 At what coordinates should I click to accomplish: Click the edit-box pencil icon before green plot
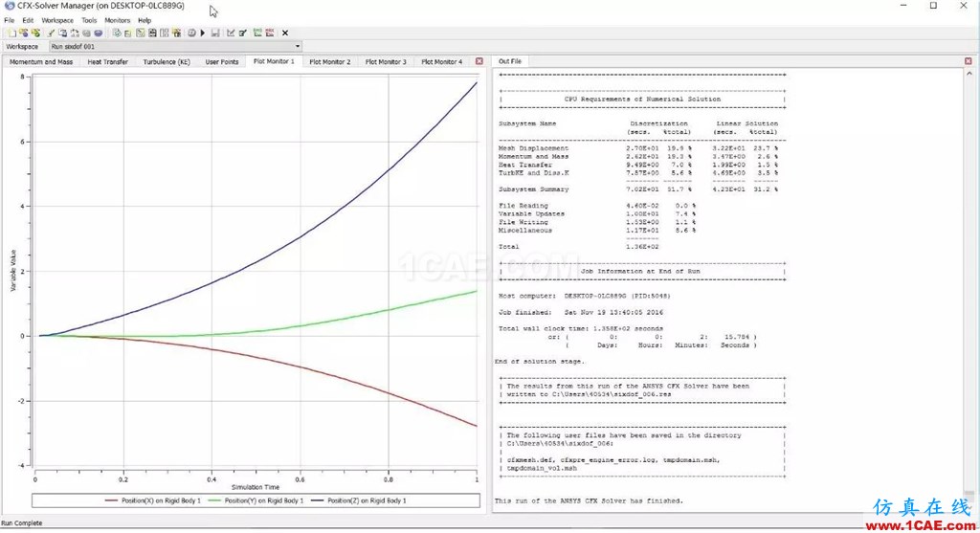click(x=242, y=33)
